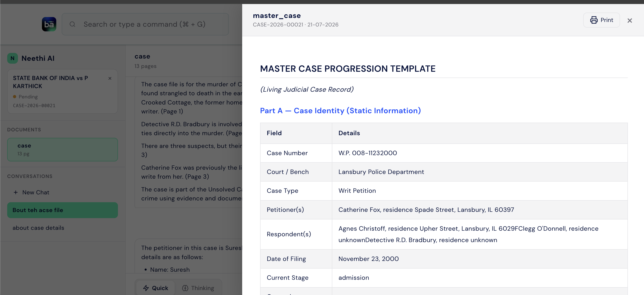Open Neethi AI workspace title

pyautogui.click(x=38, y=58)
